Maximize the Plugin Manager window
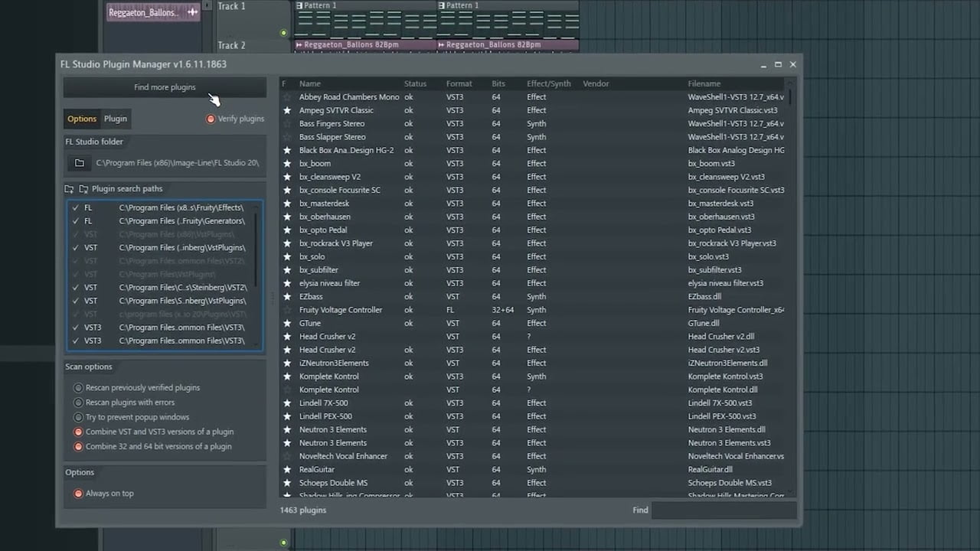Image resolution: width=980 pixels, height=551 pixels. click(x=778, y=65)
